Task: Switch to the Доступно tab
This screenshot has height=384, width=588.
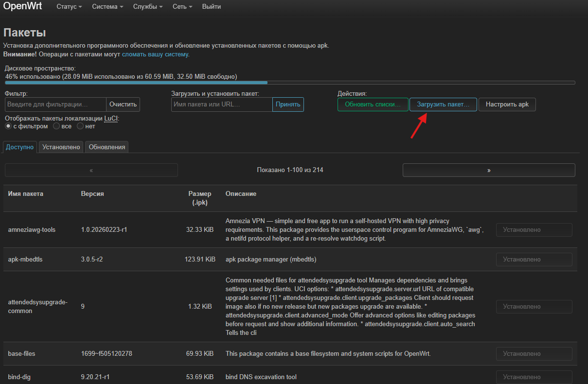Action: click(20, 147)
